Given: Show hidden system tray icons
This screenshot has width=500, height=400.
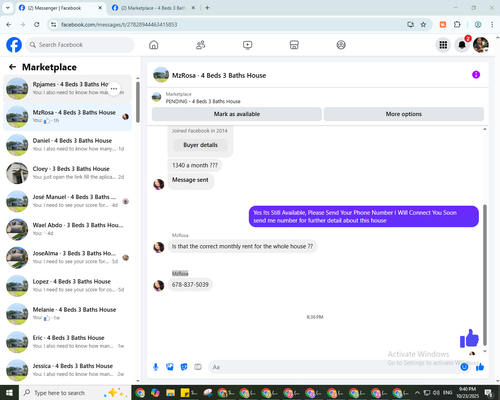Looking at the screenshot, I should click(x=417, y=393).
